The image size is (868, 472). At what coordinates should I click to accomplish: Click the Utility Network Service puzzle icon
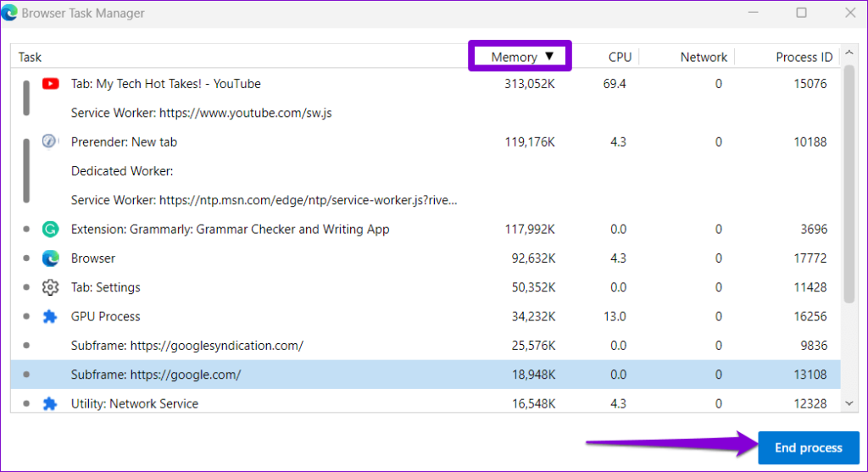tap(50, 403)
